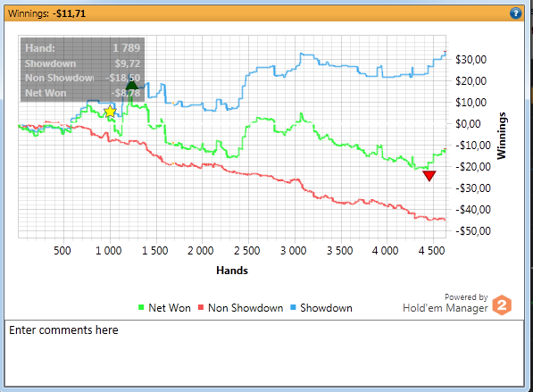Click the 3 000 x-axis label
The height and width of the screenshot is (392, 533).
pos(293,251)
